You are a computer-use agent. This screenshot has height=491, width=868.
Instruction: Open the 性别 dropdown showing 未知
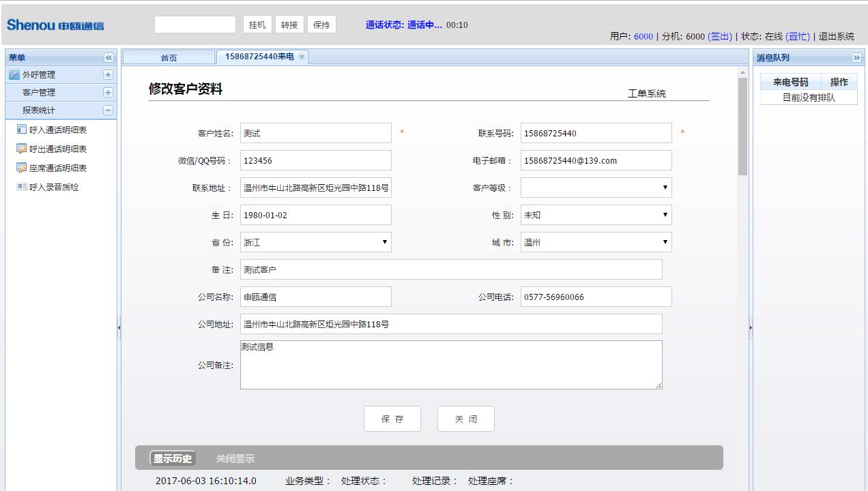coord(665,214)
